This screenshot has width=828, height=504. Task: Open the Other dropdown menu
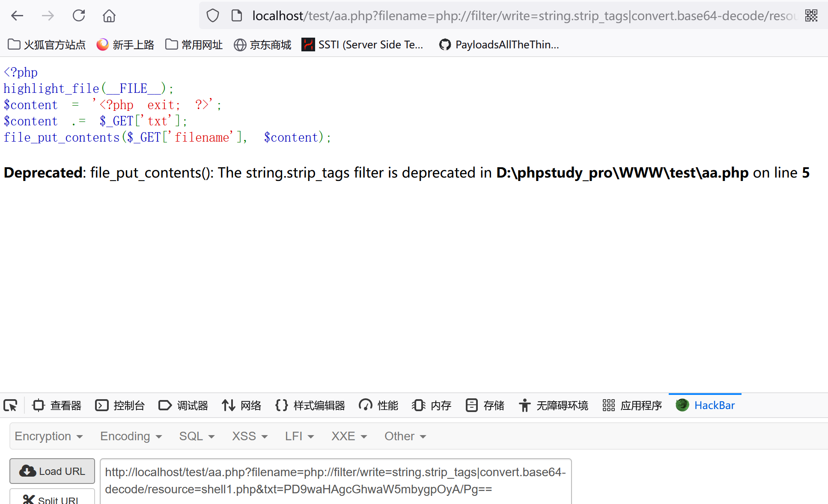[405, 436]
